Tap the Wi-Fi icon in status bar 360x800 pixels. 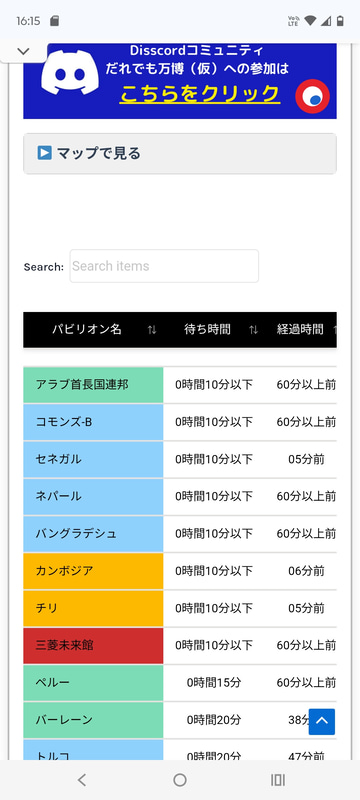[310, 21]
